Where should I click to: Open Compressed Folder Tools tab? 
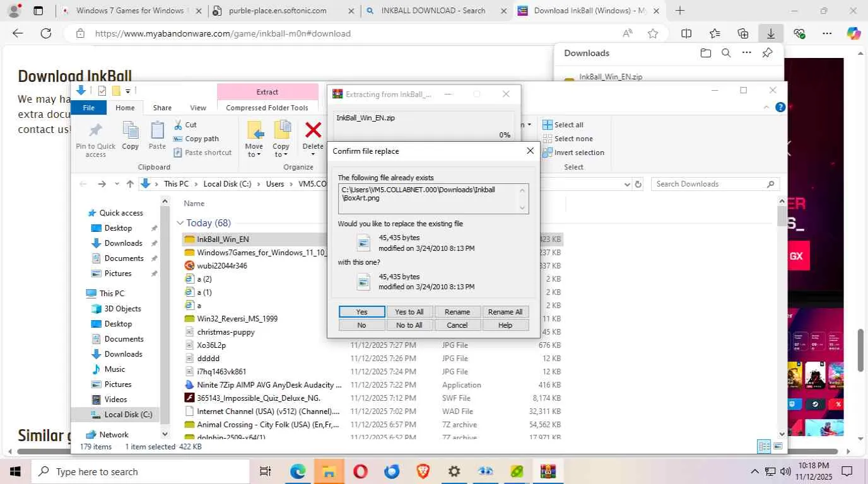(267, 108)
